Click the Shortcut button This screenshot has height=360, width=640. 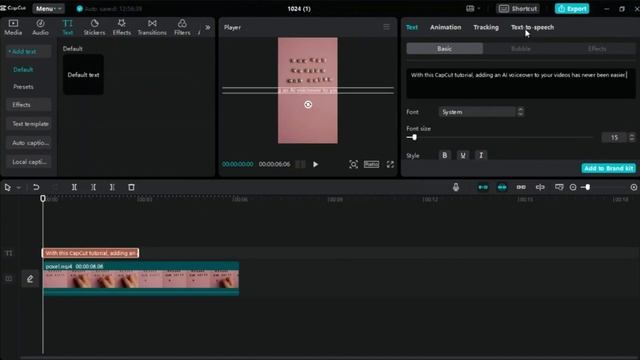[518, 9]
